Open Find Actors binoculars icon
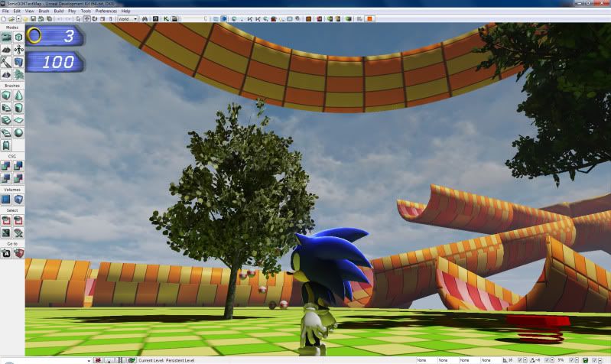611x364 pixels. click(x=145, y=18)
